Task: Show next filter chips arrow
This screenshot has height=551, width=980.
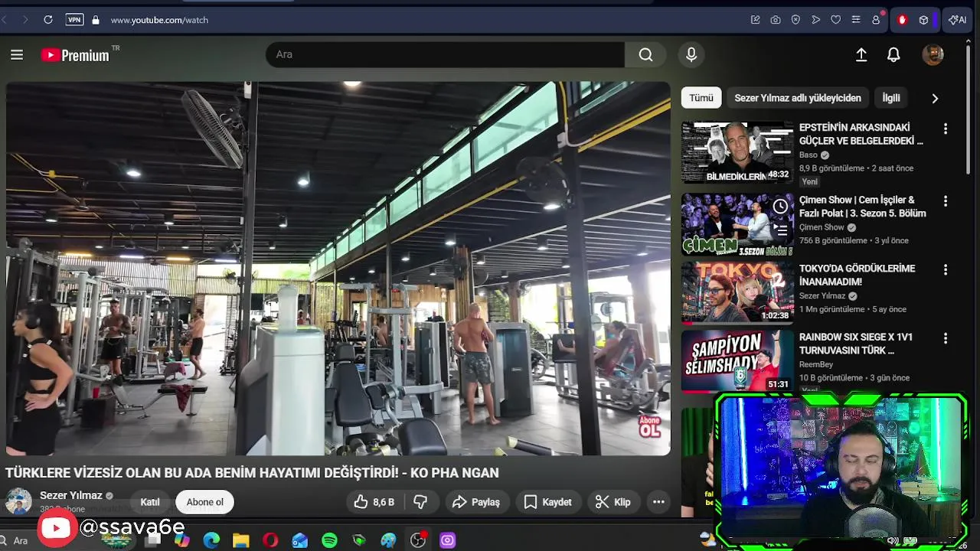Action: [x=935, y=98]
